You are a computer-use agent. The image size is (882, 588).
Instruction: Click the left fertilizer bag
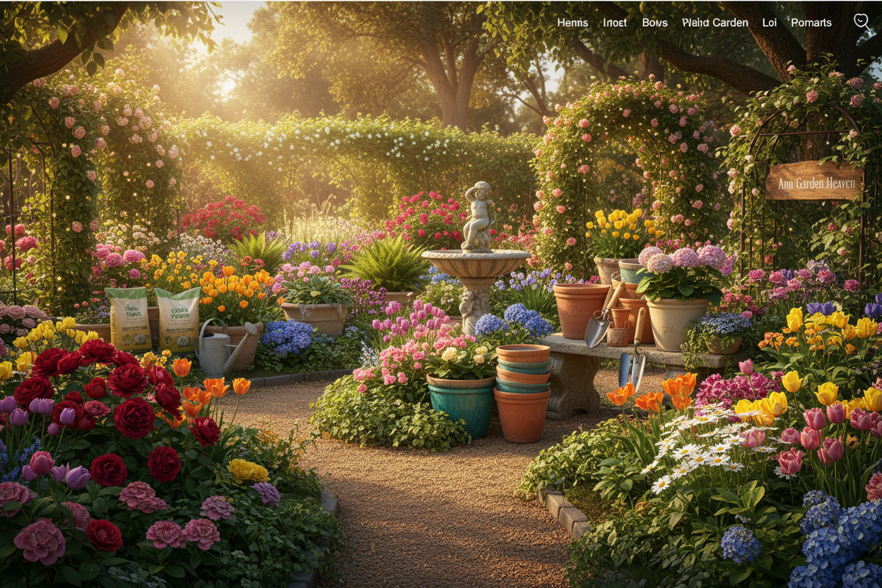(128, 318)
